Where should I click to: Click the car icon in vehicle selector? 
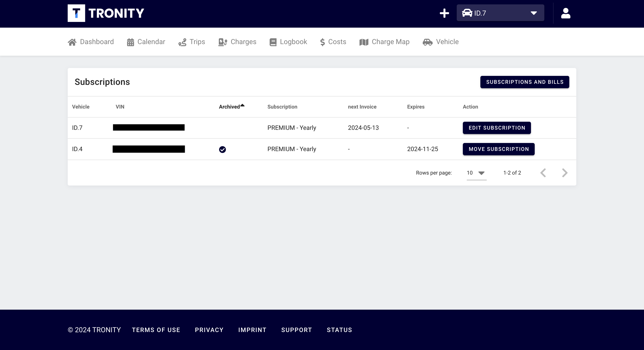467,13
